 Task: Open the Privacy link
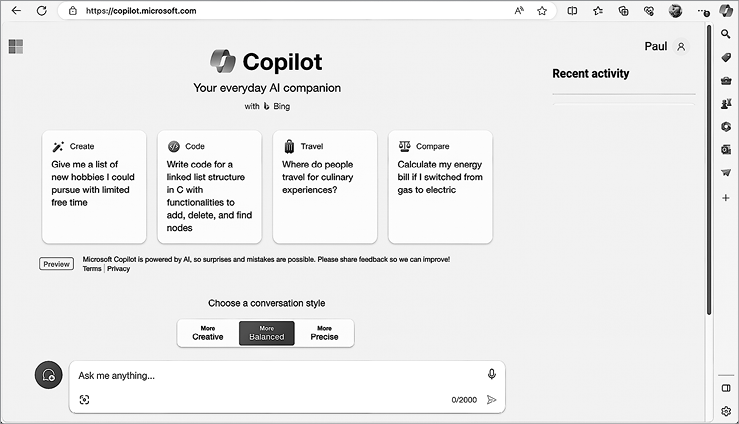(x=119, y=269)
